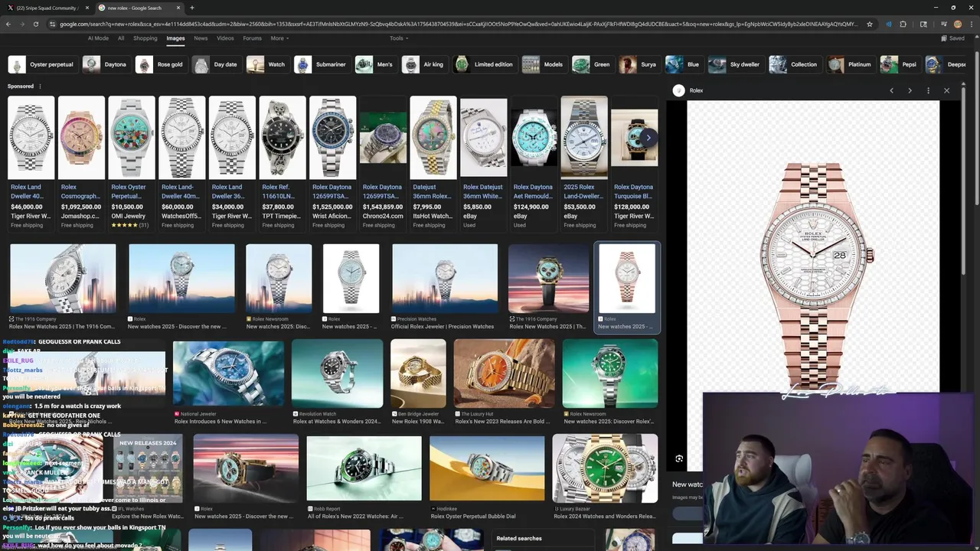Click the Rolex site logo in preview header
This screenshot has width=980, height=551.
coord(678,90)
